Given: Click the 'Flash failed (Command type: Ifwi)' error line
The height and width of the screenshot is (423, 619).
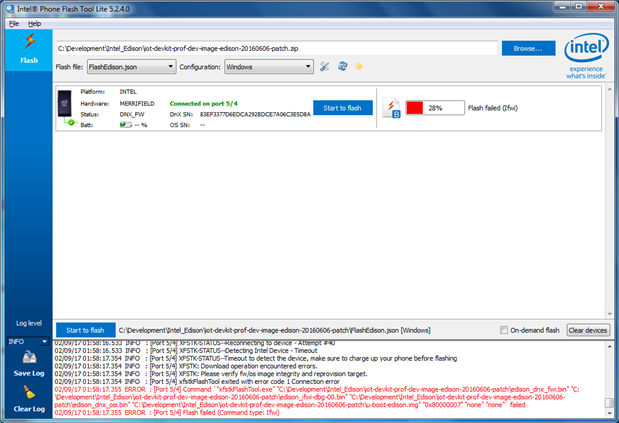Looking at the screenshot, I should click(167, 412).
